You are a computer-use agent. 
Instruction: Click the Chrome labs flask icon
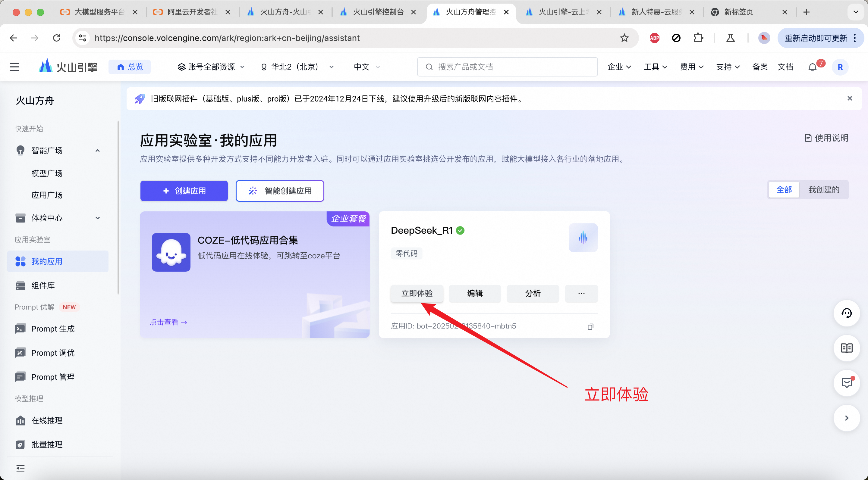click(731, 38)
